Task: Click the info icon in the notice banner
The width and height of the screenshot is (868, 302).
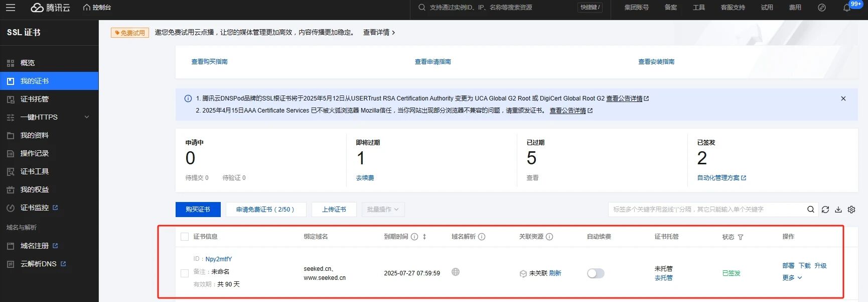Action: [188, 98]
